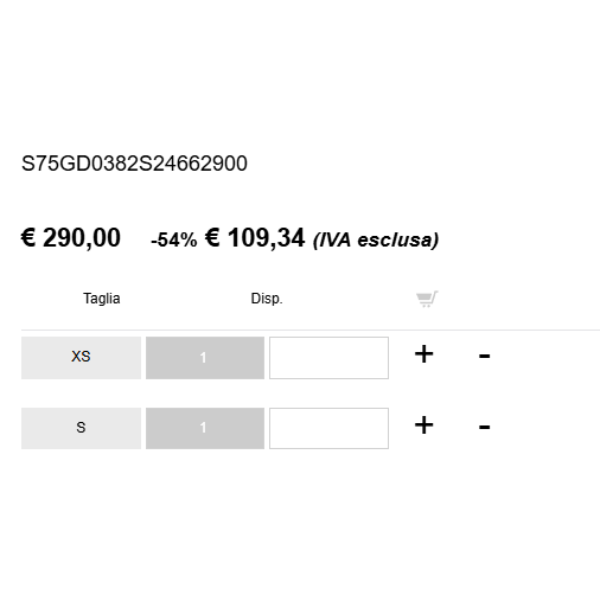Click the discounted price € 109,34
Image resolution: width=600 pixels, height=600 pixels.
255,238
